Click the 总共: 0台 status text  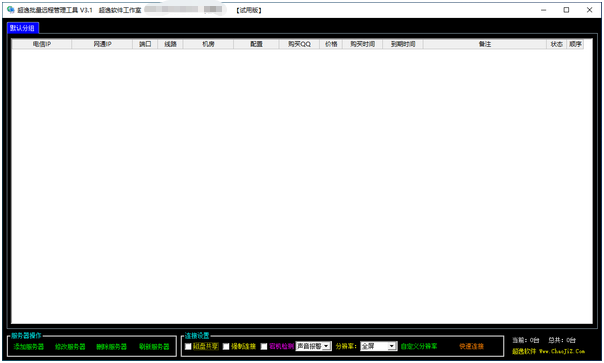[562, 340]
